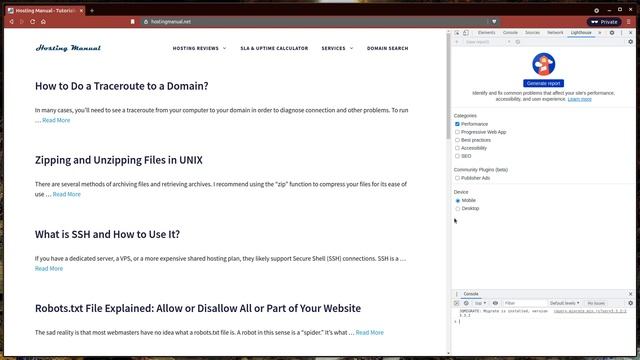Click the Lighthouse clear all reports icon
640x360 pixels.
pyautogui.click(x=518, y=42)
